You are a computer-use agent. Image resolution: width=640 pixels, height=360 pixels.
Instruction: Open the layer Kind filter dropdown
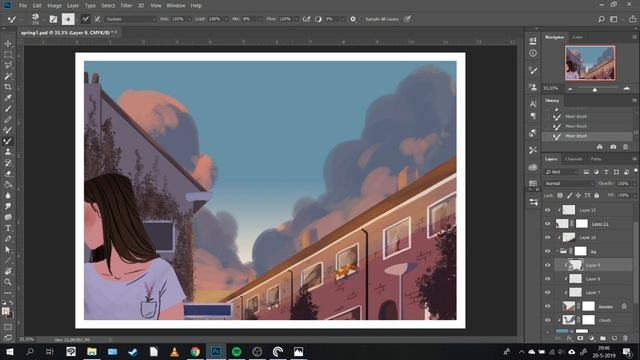click(561, 172)
